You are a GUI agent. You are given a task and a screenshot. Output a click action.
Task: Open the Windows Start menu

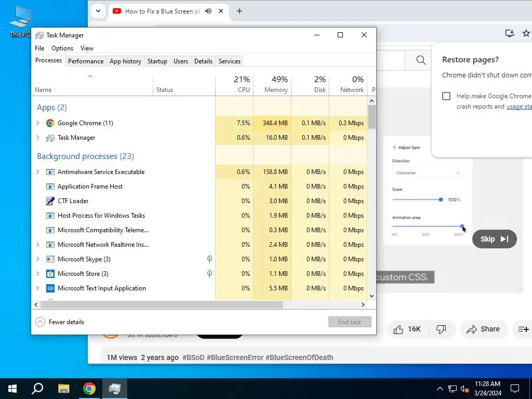click(x=12, y=389)
